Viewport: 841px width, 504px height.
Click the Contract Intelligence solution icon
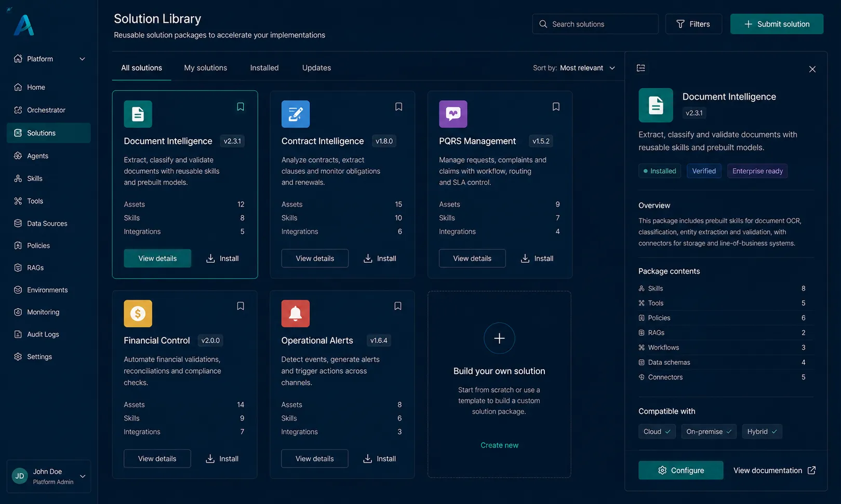click(296, 114)
